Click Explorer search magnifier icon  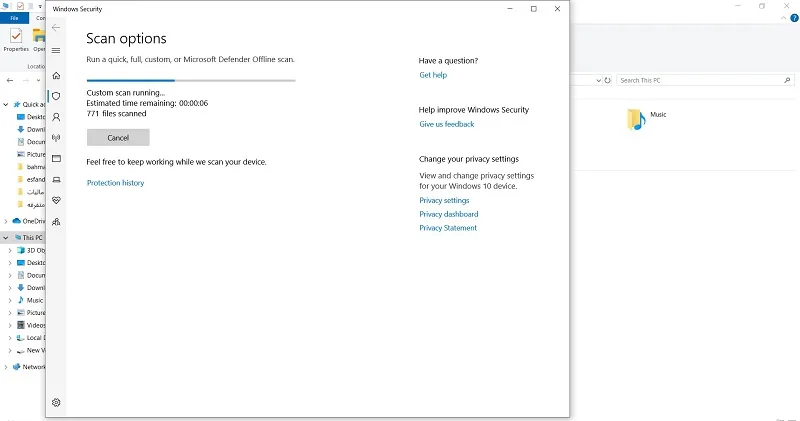787,80
